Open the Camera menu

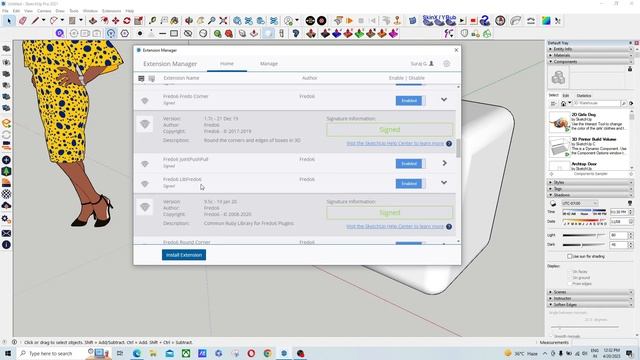click(x=44, y=11)
